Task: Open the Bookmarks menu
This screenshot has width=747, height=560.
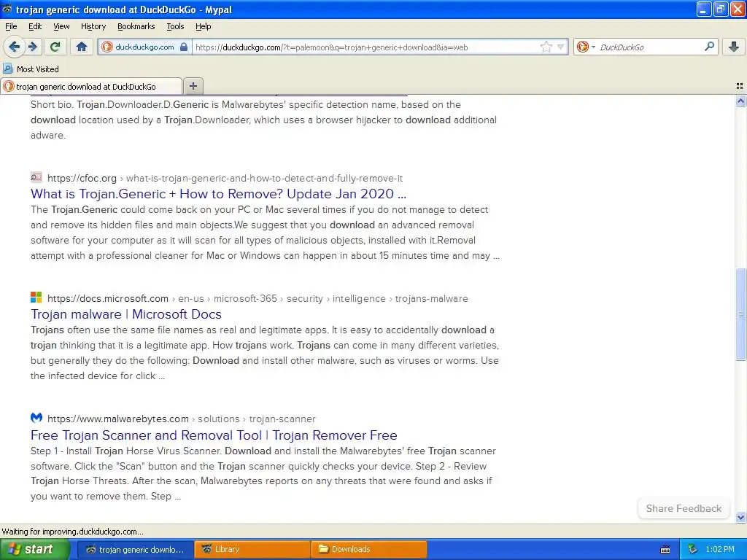Action: [136, 26]
